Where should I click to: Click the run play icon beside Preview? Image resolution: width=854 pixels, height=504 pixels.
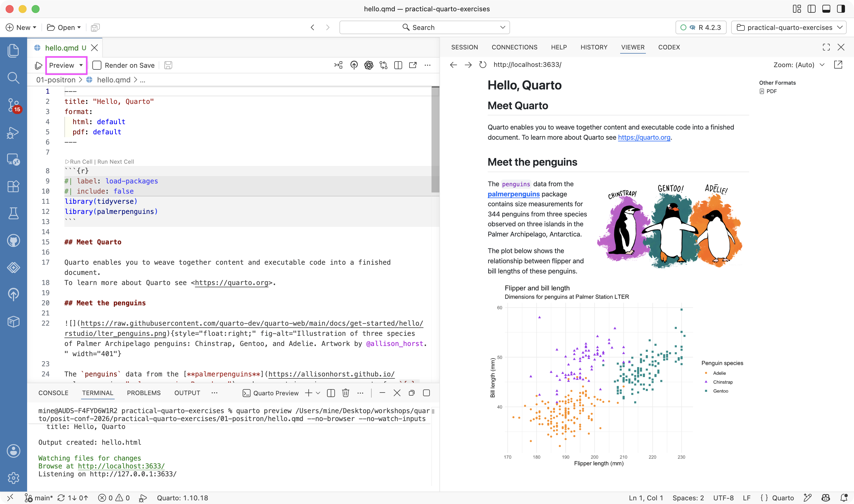pyautogui.click(x=39, y=65)
